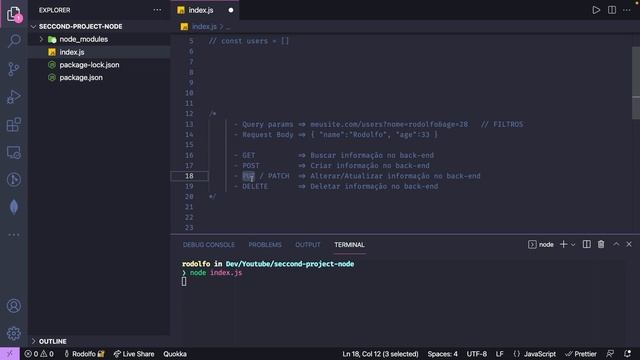This screenshot has height=360, width=640.
Task: Open Go to Line via Ln 18, Col 12
Action: (380, 353)
